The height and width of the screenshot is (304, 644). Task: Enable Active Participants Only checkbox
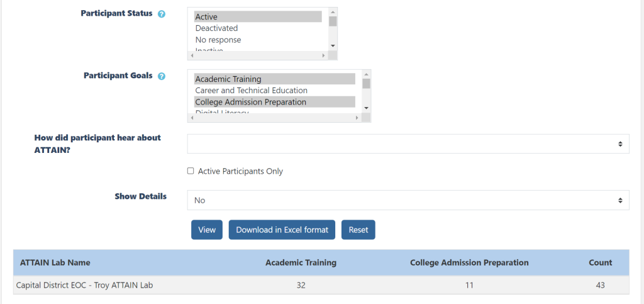coord(191,171)
